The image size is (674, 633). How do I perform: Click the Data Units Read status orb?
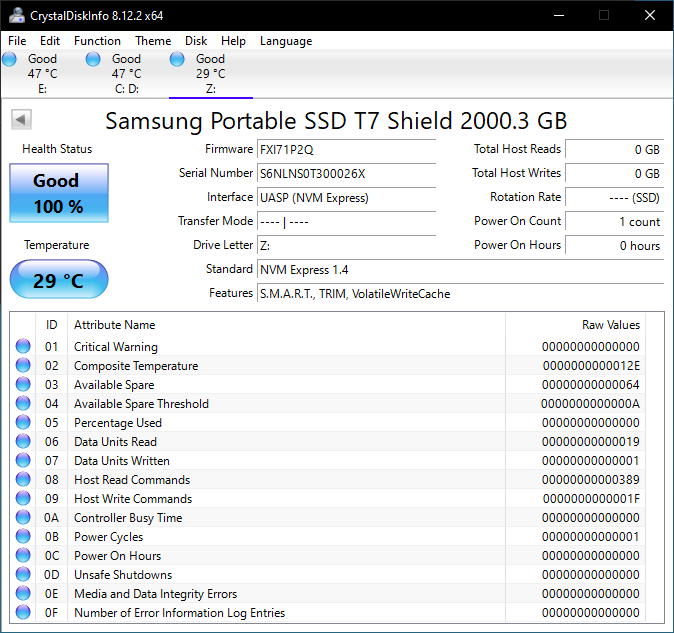coord(23,441)
